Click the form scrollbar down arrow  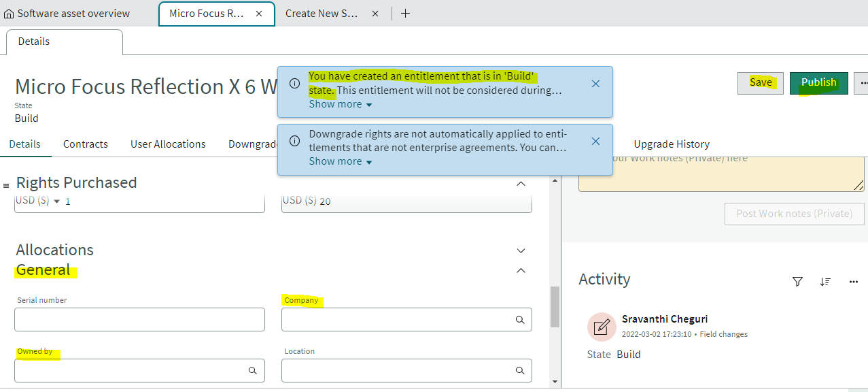coord(555,382)
